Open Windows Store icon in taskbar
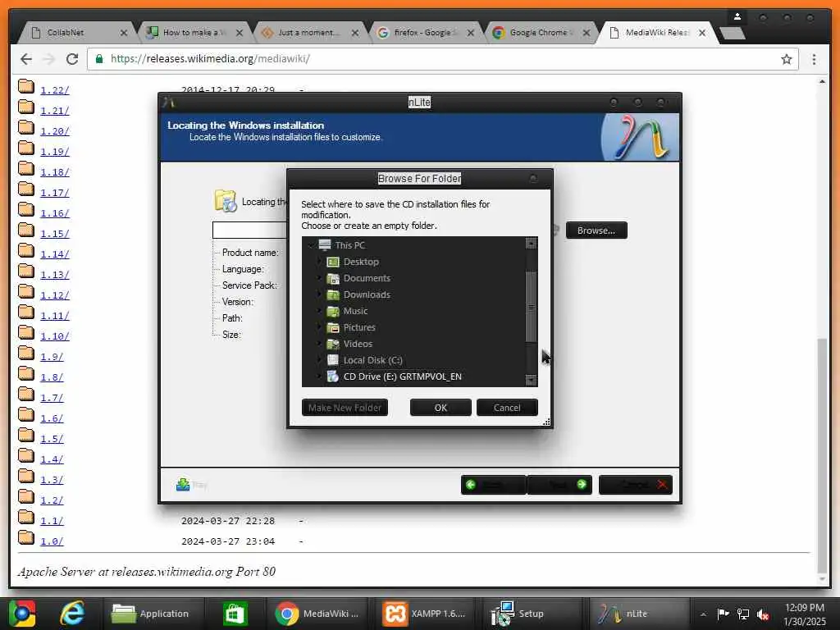 pyautogui.click(x=235, y=614)
